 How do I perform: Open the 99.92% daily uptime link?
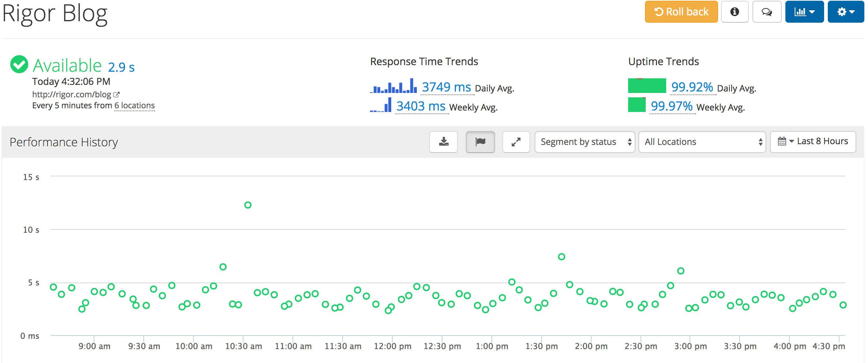pyautogui.click(x=692, y=87)
